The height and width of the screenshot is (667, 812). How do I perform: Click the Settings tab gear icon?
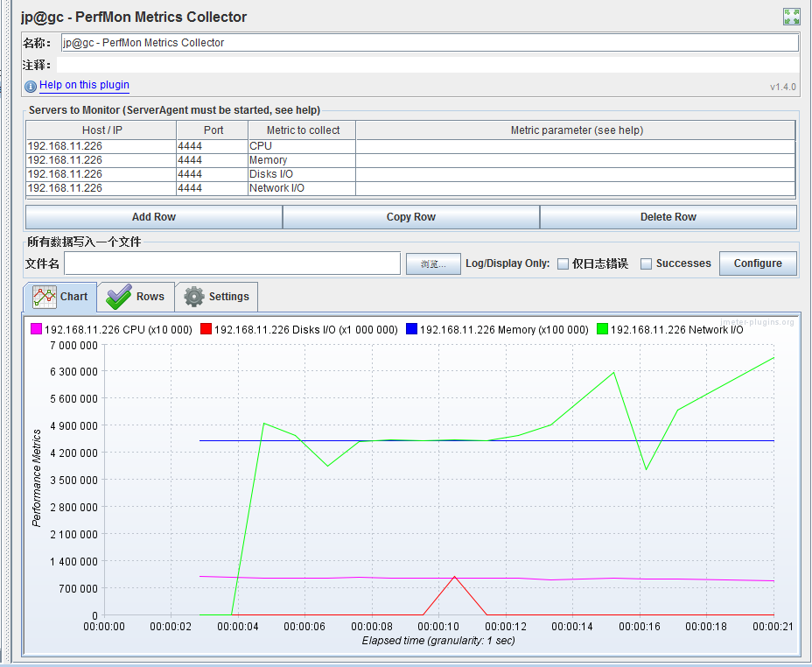click(x=194, y=297)
